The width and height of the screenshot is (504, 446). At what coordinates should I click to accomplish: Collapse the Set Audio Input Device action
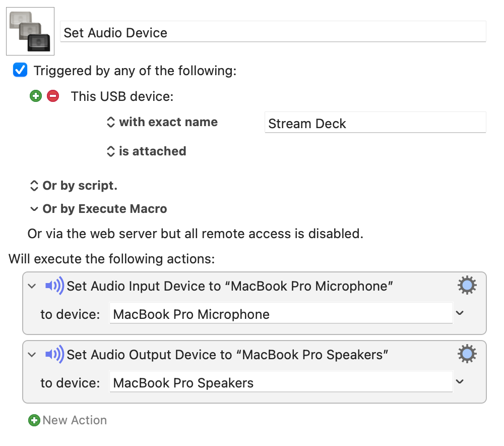click(x=32, y=286)
